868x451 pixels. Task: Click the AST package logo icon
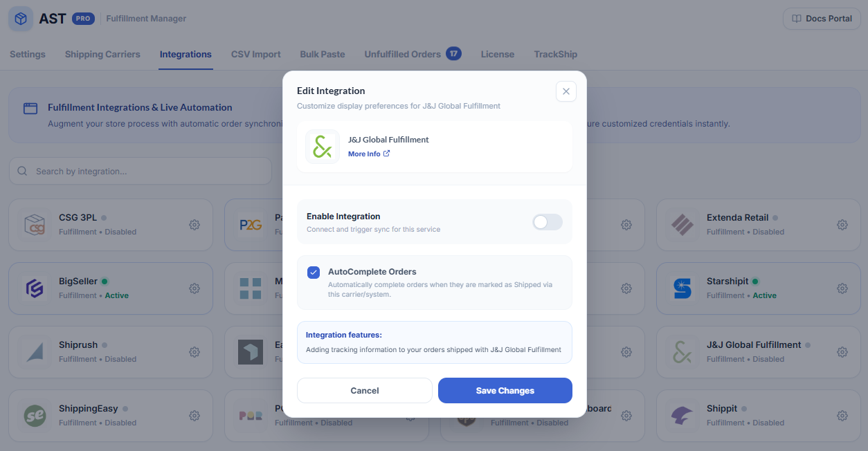(21, 19)
